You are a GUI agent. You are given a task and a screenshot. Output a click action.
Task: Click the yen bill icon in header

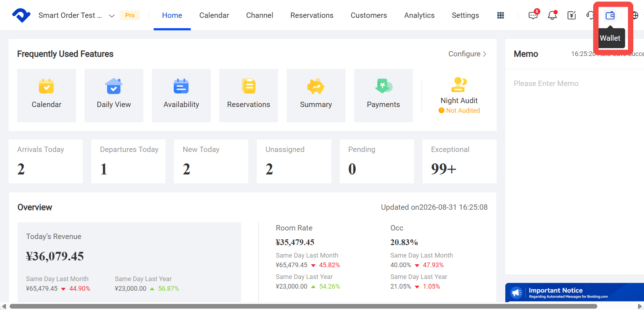click(572, 15)
